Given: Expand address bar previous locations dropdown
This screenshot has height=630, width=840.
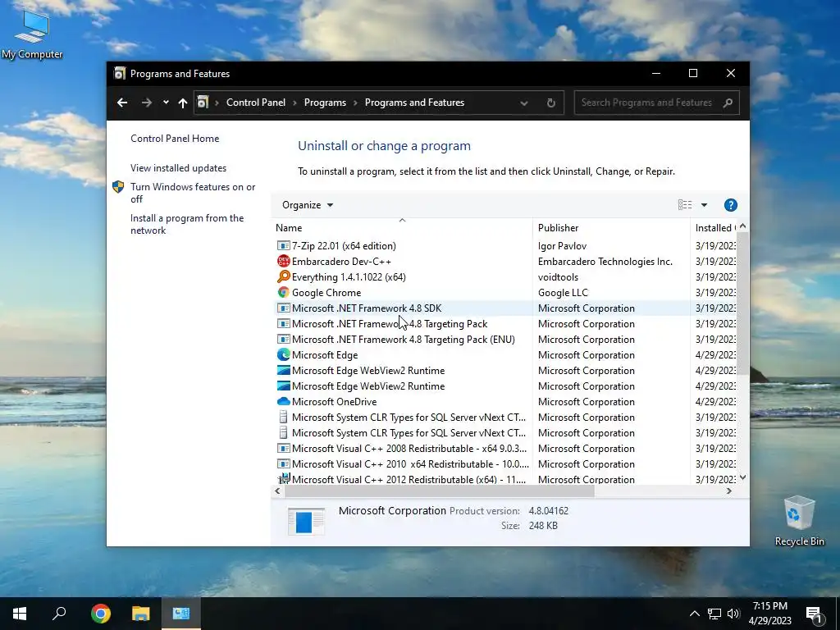Looking at the screenshot, I should coord(524,103).
